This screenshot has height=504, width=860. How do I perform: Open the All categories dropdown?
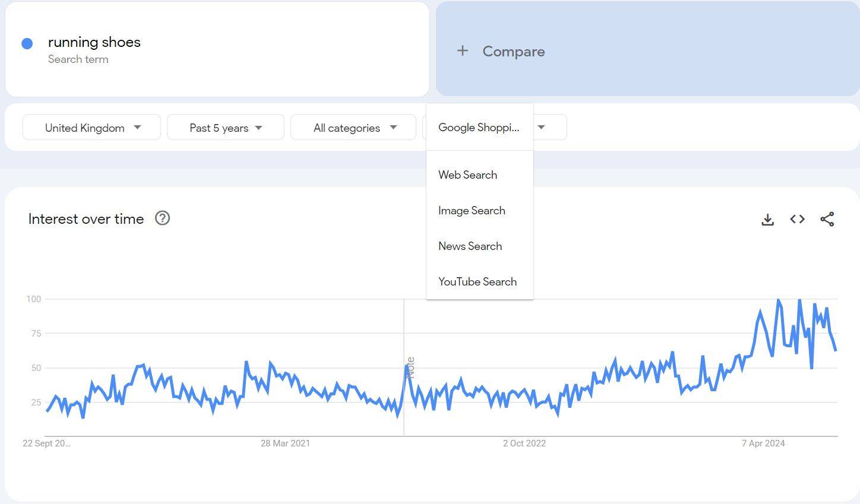[x=353, y=127]
